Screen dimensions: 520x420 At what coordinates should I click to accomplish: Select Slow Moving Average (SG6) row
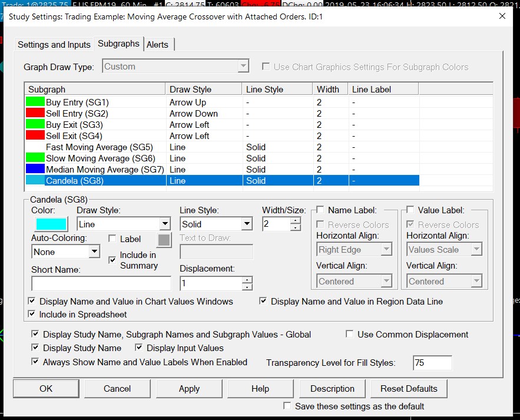[222, 158]
